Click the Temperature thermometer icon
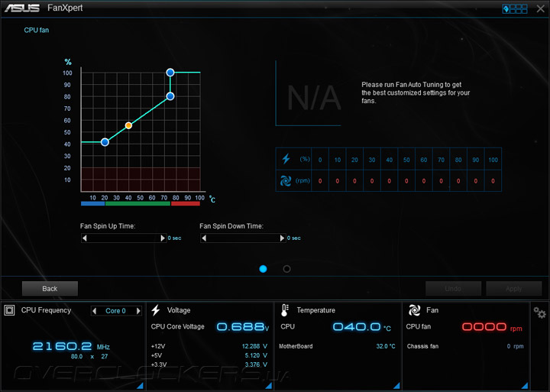Image resolution: width=550 pixels, height=392 pixels. pyautogui.click(x=284, y=310)
